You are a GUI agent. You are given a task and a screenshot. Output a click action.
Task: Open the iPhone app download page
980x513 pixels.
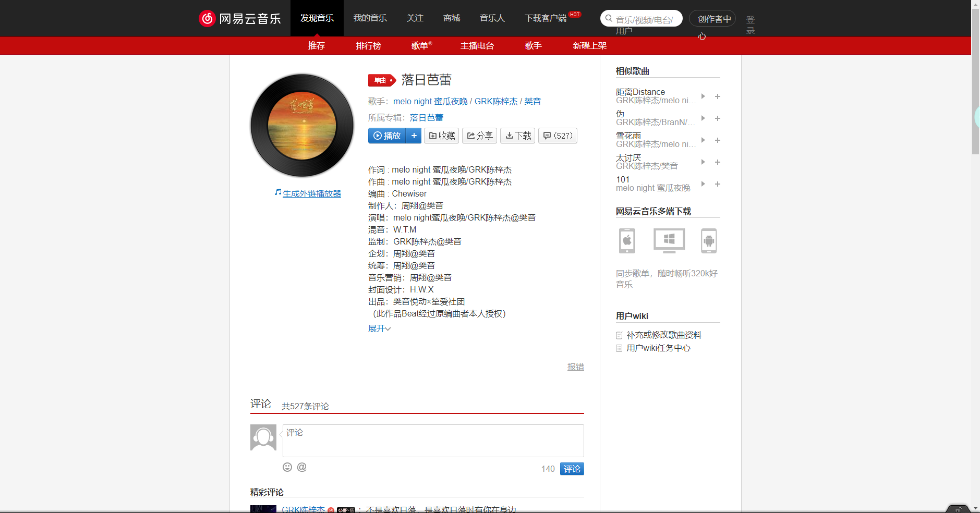coord(626,240)
